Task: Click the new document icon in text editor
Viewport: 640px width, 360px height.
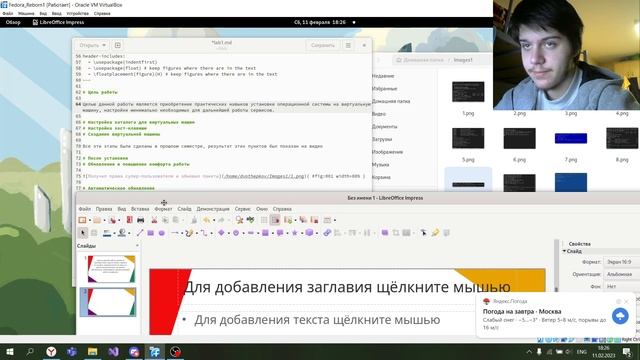Action: [x=118, y=45]
